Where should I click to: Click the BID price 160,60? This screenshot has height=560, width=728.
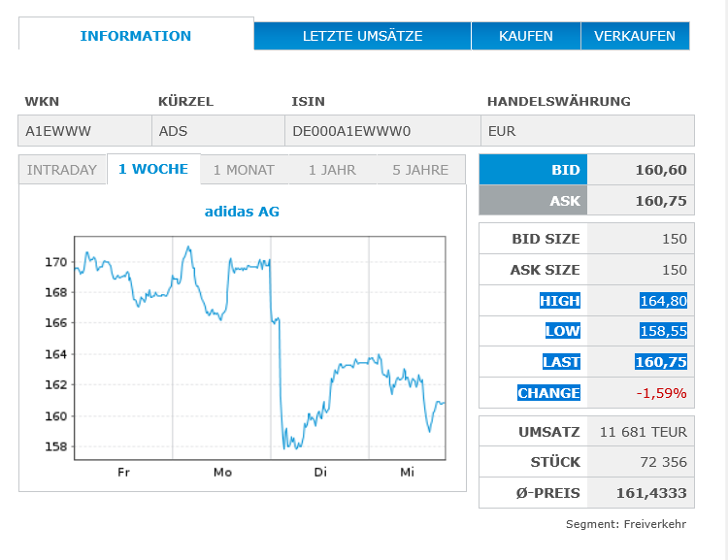661,170
